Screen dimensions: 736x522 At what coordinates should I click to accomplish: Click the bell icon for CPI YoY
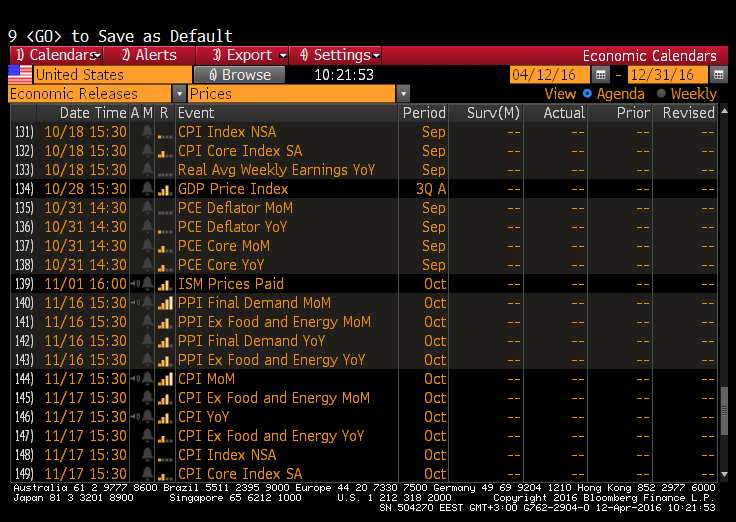[147, 416]
